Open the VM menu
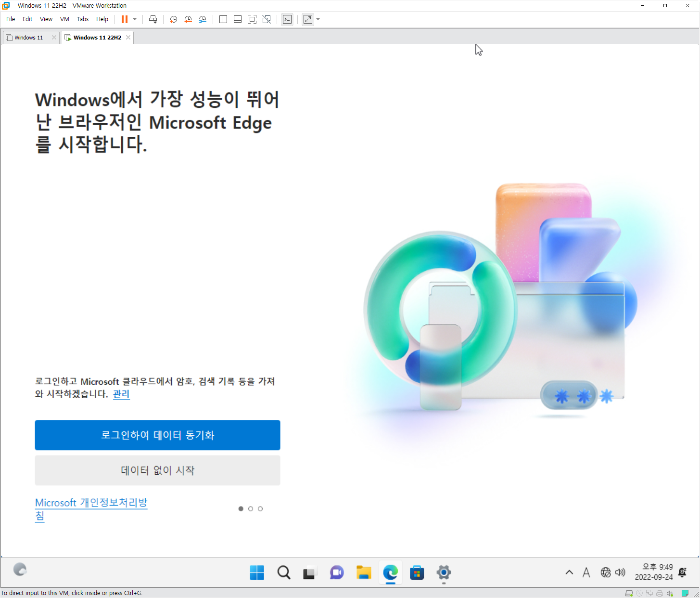The image size is (700, 598). point(64,19)
